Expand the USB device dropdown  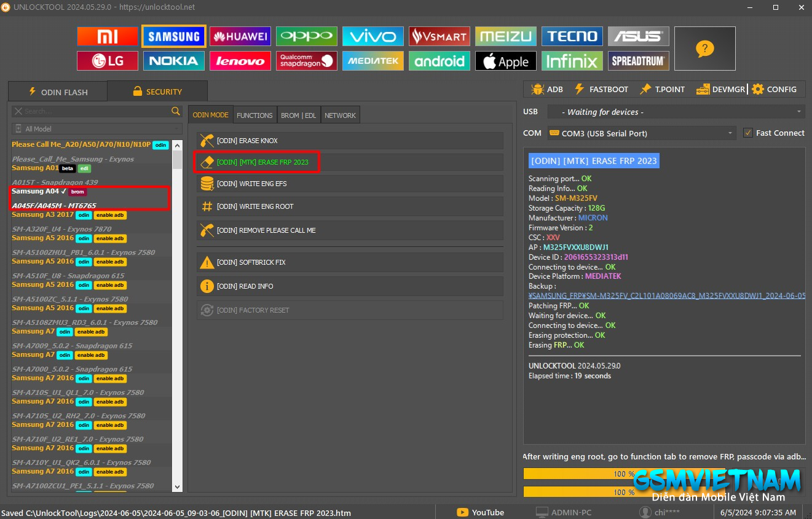click(676, 112)
